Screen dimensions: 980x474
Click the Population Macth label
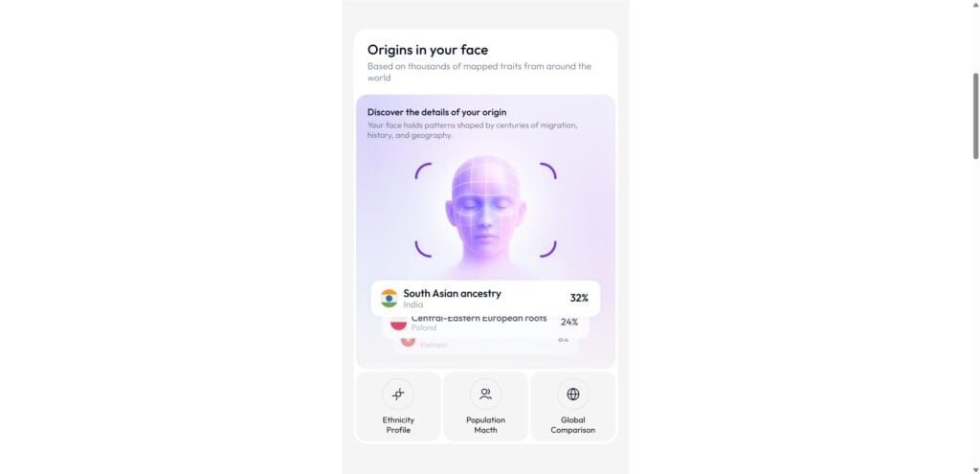click(485, 425)
